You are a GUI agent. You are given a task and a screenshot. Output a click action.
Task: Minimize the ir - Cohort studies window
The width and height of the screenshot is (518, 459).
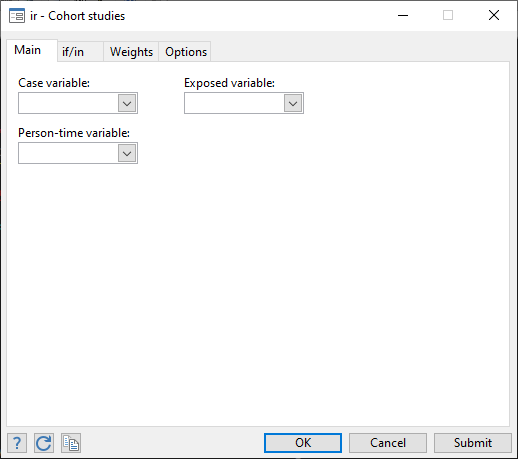pos(403,15)
